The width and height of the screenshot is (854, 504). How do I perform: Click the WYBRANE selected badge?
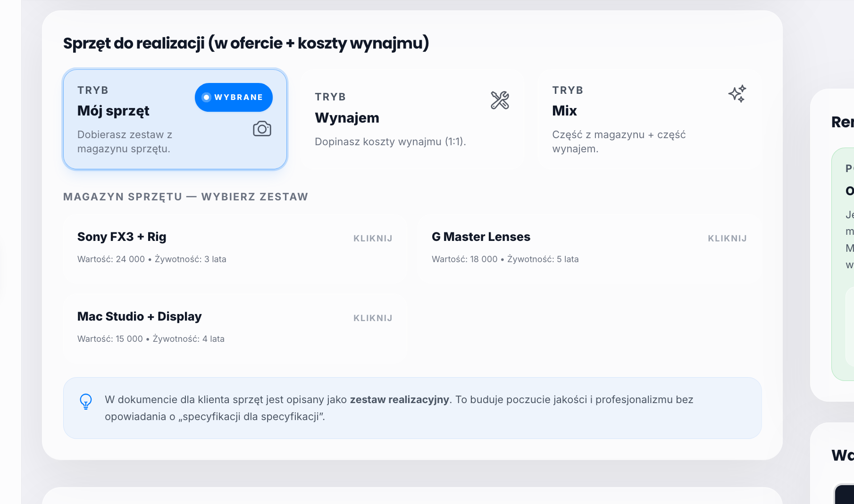(x=234, y=97)
